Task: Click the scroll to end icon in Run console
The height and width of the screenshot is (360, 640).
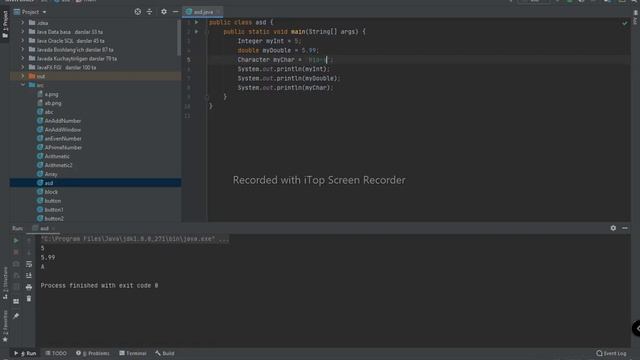Action: tap(29, 276)
